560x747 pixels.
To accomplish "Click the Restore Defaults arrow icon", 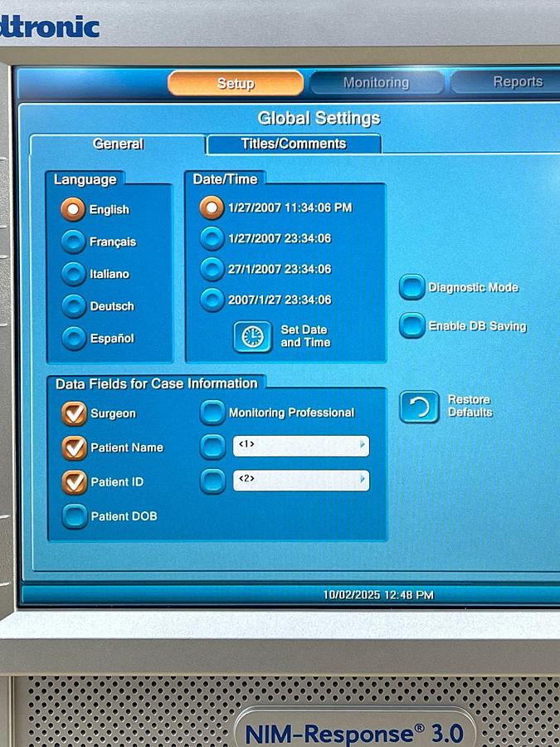I will tap(419, 407).
